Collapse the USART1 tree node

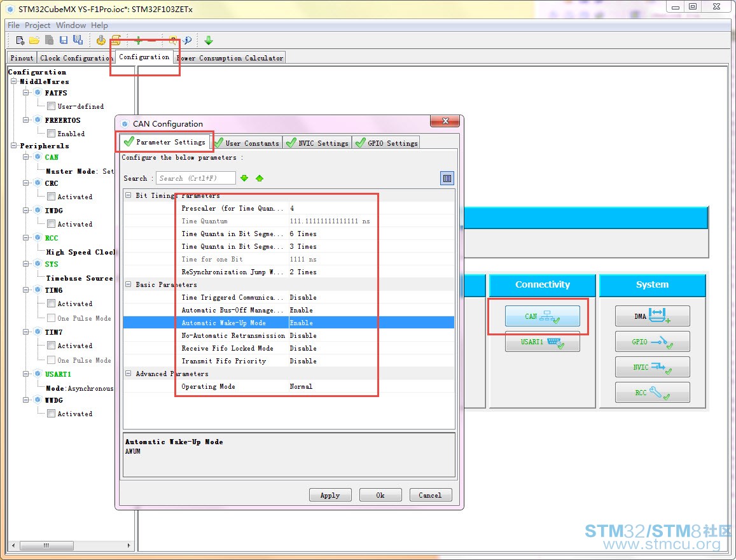26,374
